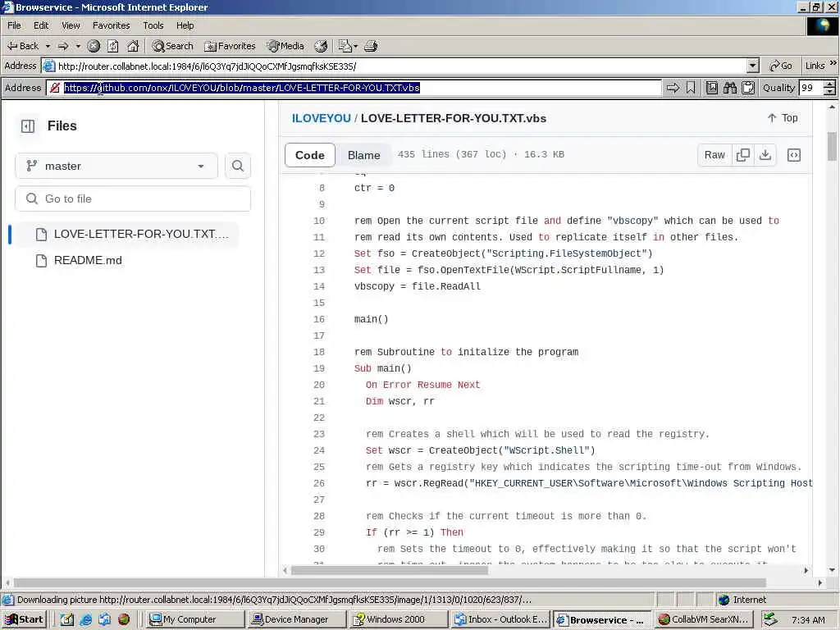Jump to Top link
Image resolution: width=840 pixels, height=630 pixels.
tap(782, 118)
